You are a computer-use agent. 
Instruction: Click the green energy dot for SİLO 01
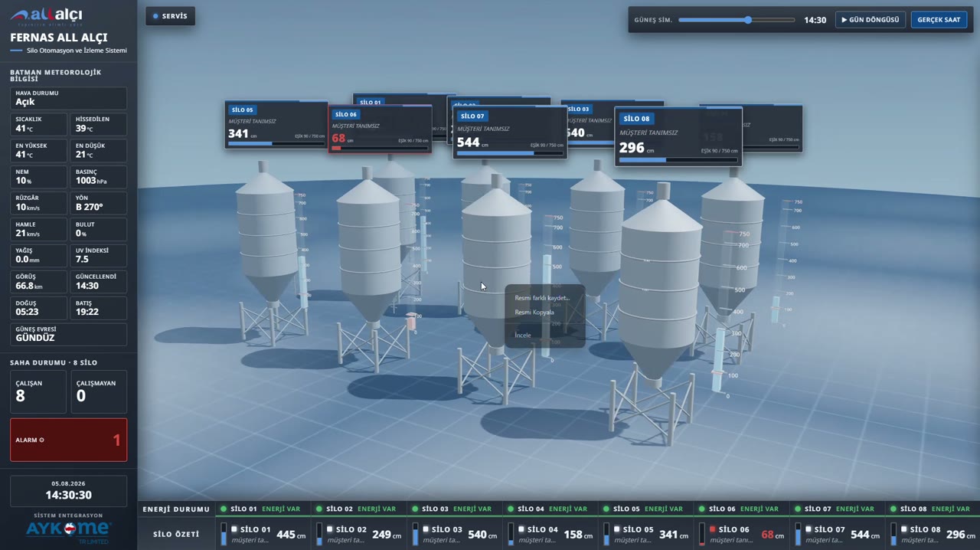pos(224,509)
